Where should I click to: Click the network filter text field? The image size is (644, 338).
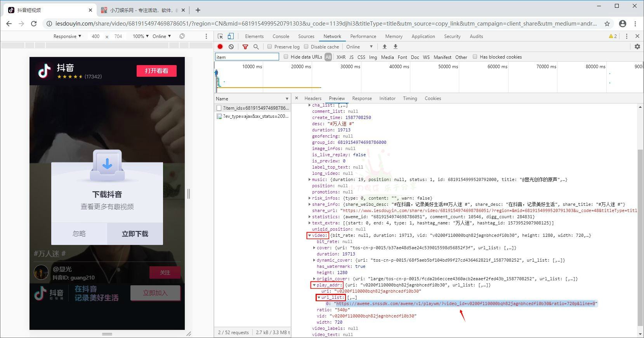[247, 57]
